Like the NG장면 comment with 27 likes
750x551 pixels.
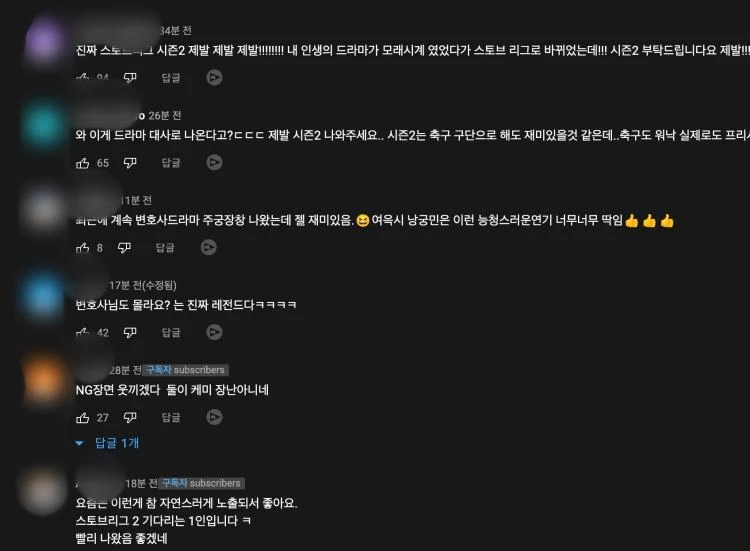coord(83,418)
